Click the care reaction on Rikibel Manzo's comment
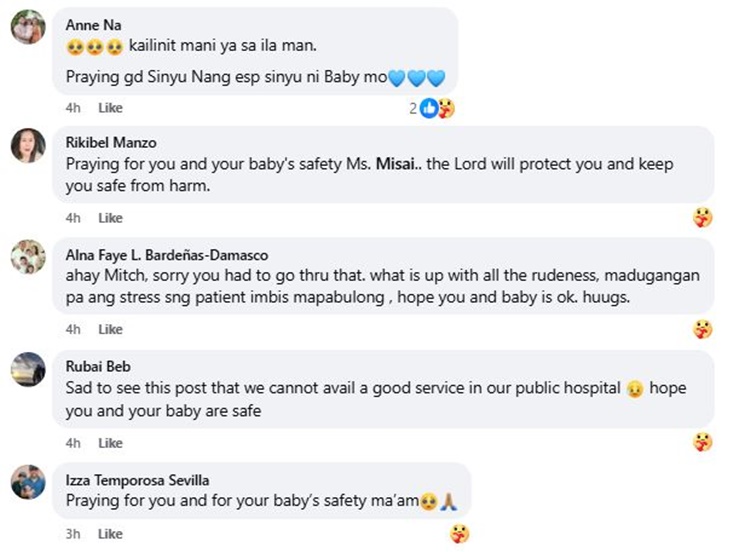The width and height of the screenshot is (750, 552). tap(703, 217)
